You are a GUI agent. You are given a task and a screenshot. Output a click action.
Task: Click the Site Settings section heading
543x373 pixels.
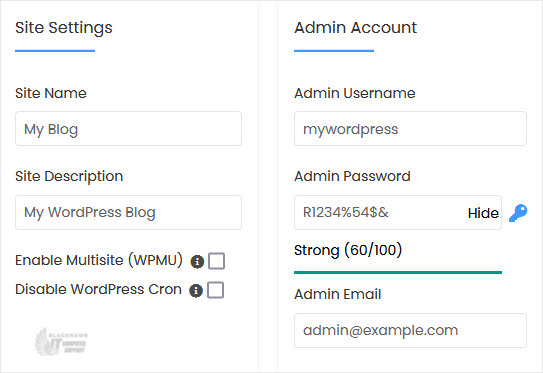tap(64, 28)
